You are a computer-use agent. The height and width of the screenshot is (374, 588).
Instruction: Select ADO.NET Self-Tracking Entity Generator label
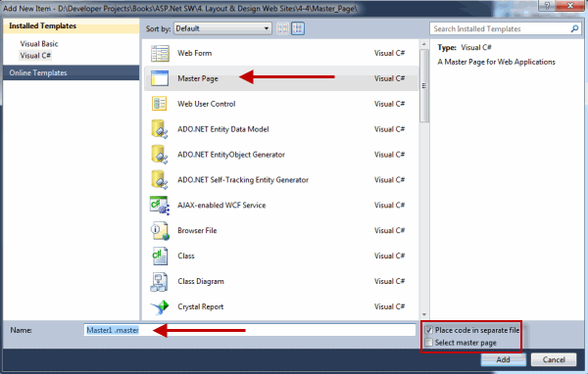(243, 180)
